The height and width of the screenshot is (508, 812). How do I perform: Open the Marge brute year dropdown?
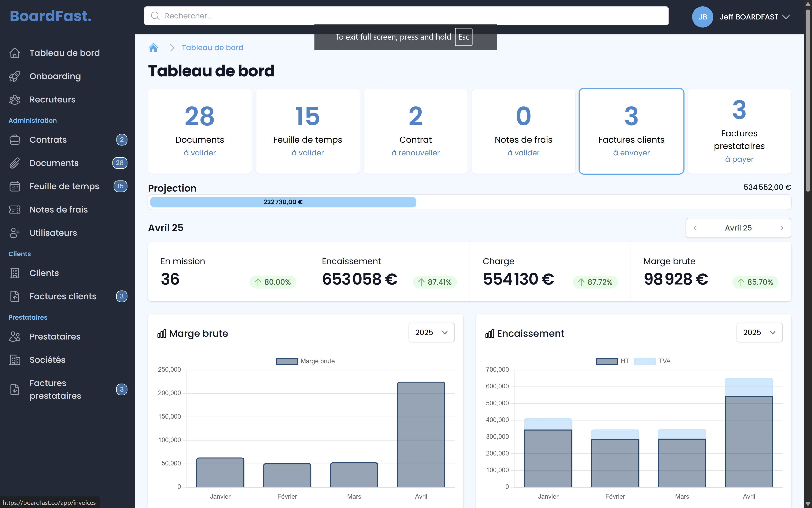[432, 333]
